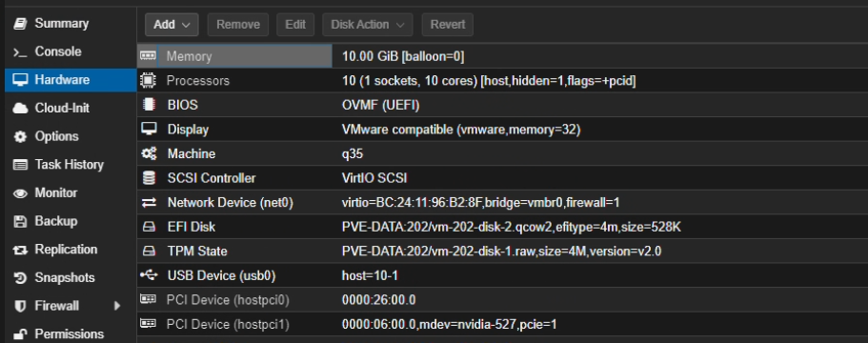The image size is (868, 343).
Task: Expand the Firewall submenu arrow
Action: 117,306
